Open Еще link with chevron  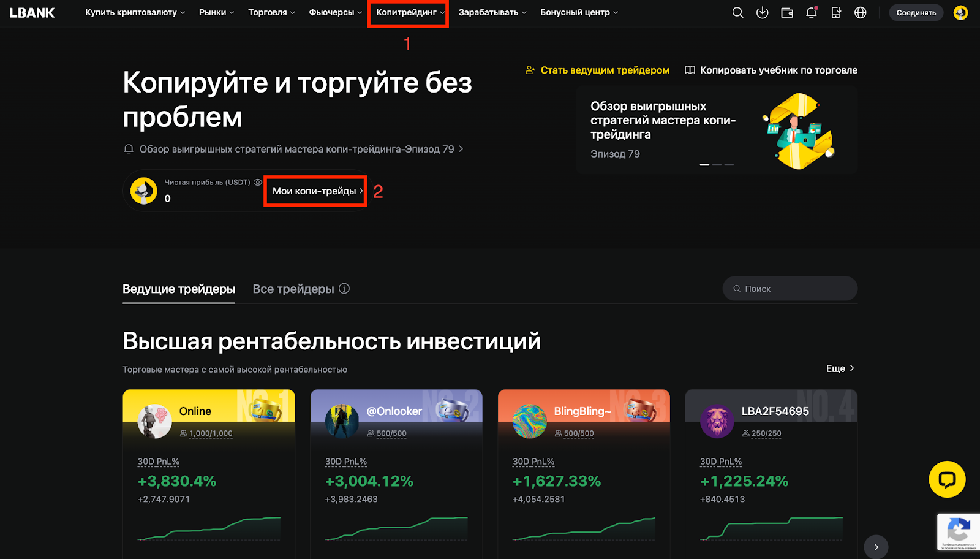click(840, 368)
